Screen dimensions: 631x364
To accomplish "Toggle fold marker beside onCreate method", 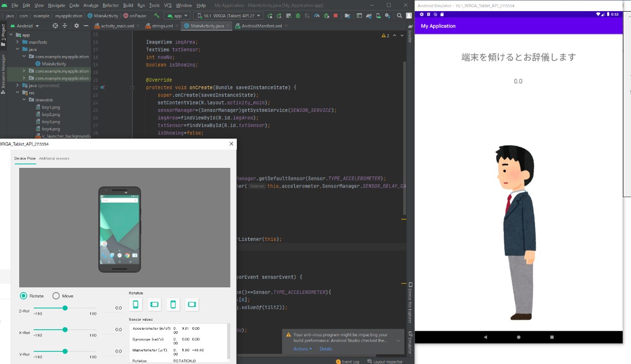I will pyautogui.click(x=132, y=87).
